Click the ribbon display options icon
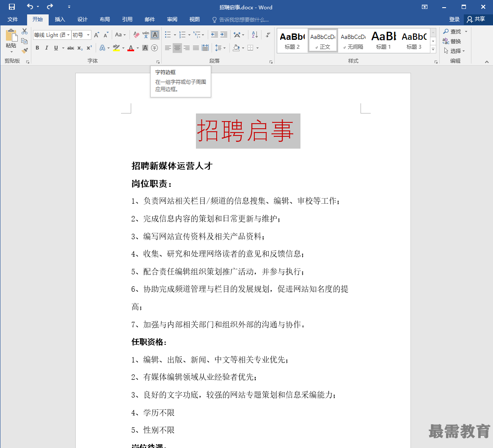The image size is (493, 448). pyautogui.click(x=424, y=7)
